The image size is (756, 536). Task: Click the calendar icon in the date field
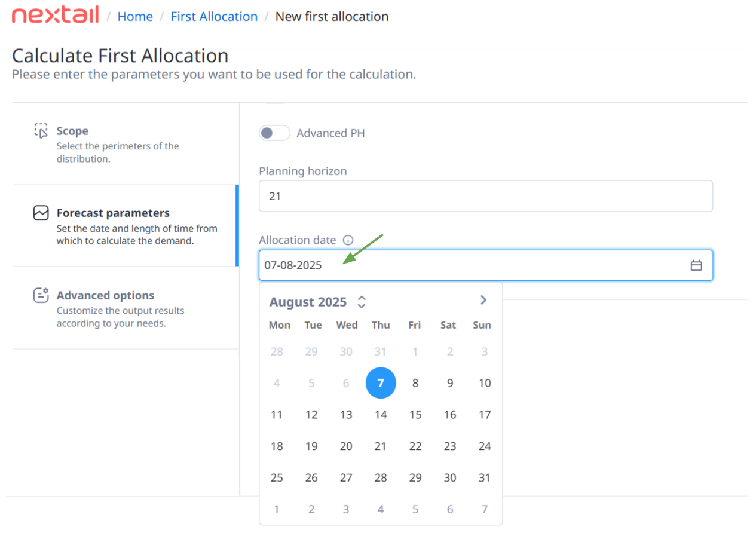(696, 265)
